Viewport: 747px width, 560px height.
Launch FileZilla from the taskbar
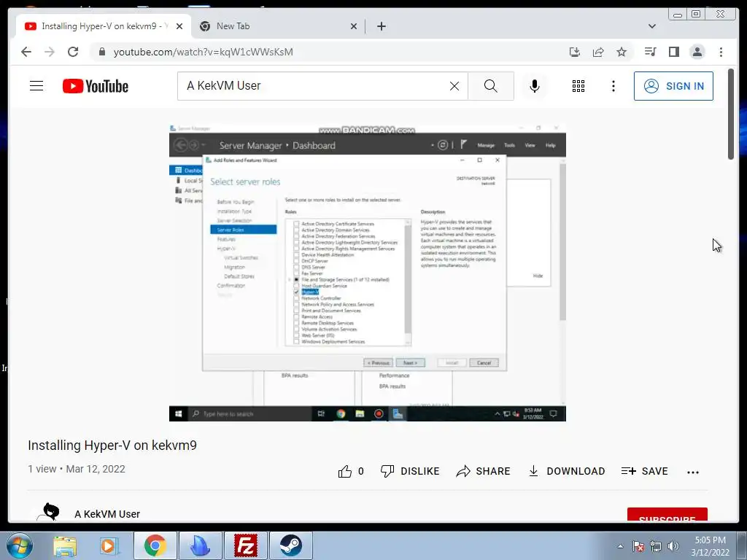[x=246, y=545]
